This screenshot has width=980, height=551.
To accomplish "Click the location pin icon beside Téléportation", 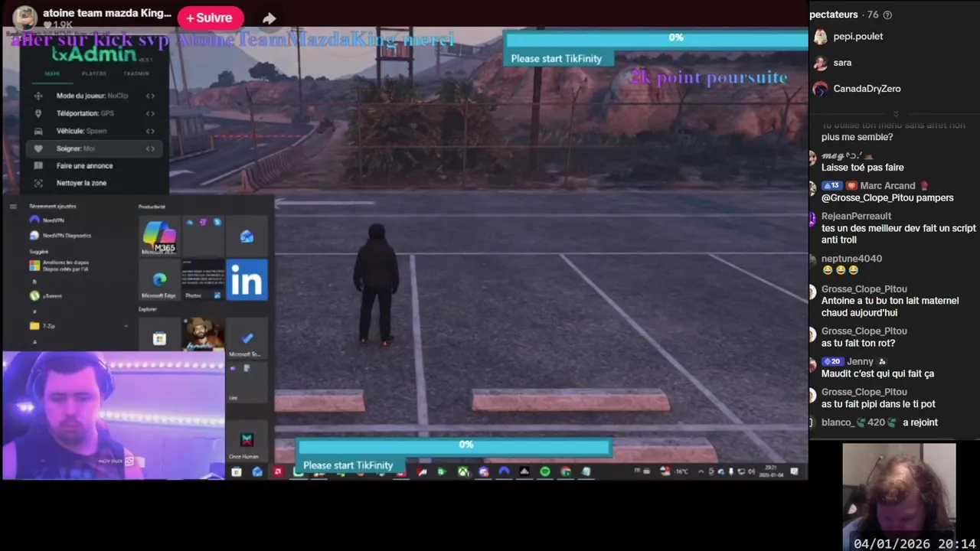I will (x=38, y=113).
